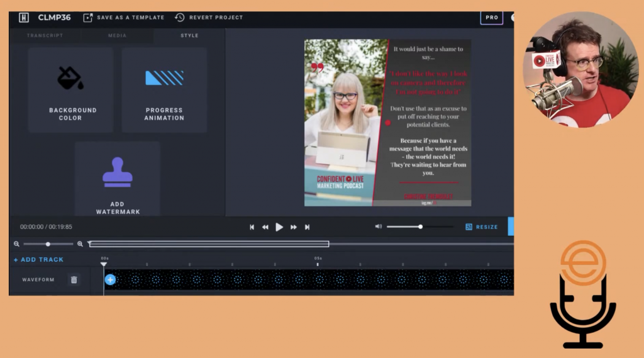This screenshot has width=644, height=358.
Task: Adjust the timeline zoom slider
Action: 48,244
